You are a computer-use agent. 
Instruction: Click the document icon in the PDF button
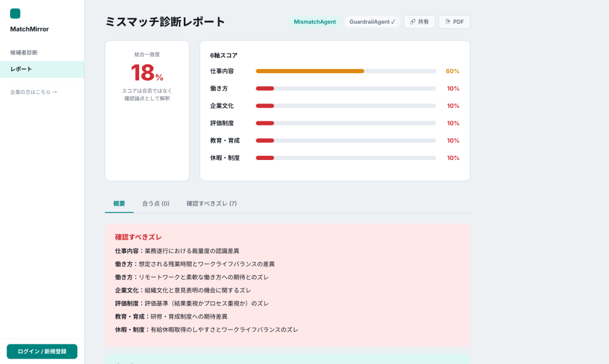447,22
